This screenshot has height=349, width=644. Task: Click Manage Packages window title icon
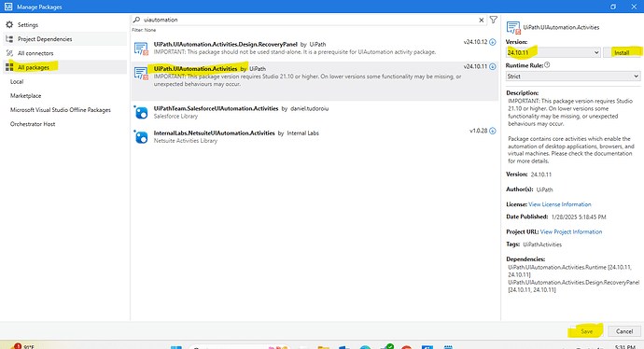coord(8,7)
